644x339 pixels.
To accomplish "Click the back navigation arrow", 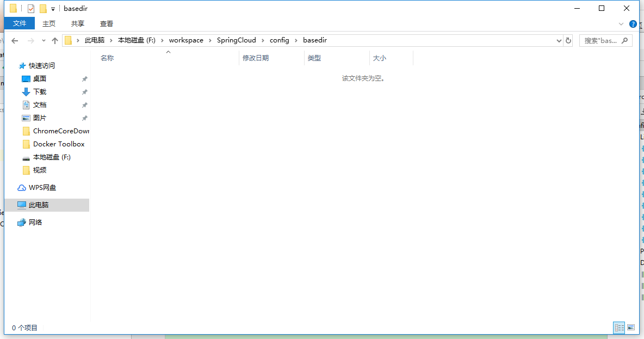I will click(15, 40).
